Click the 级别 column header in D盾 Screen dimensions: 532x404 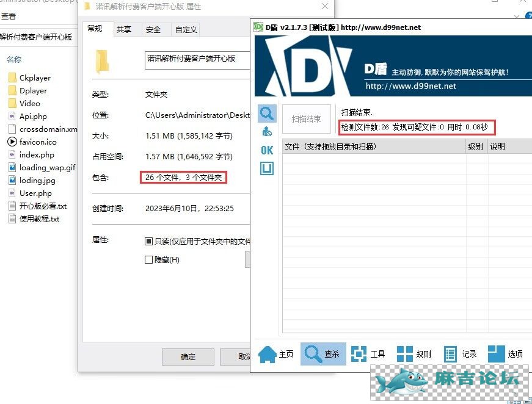(x=477, y=146)
